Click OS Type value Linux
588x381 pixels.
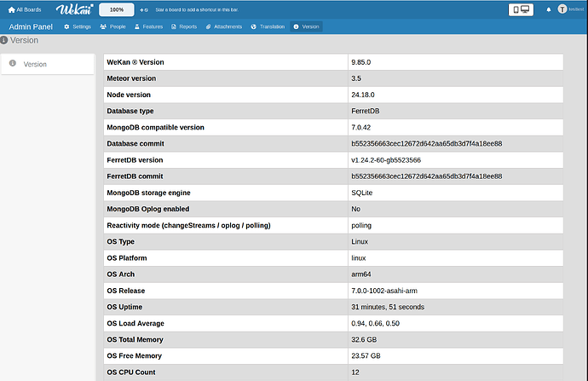click(360, 241)
